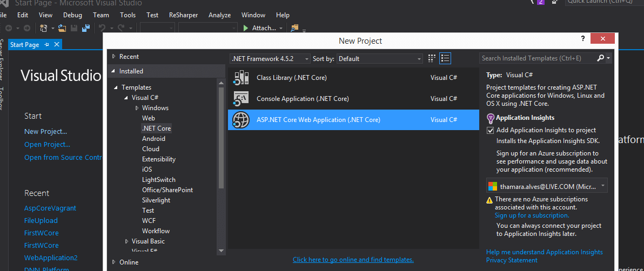This screenshot has width=644, height=271.
Task: Open the Attach button dropdown arrow
Action: pyautogui.click(x=281, y=28)
